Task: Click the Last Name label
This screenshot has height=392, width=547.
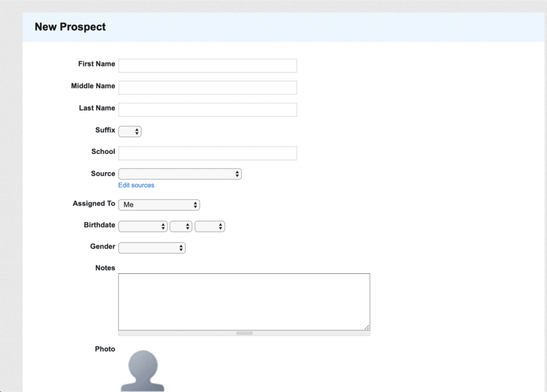Action: 97,108
